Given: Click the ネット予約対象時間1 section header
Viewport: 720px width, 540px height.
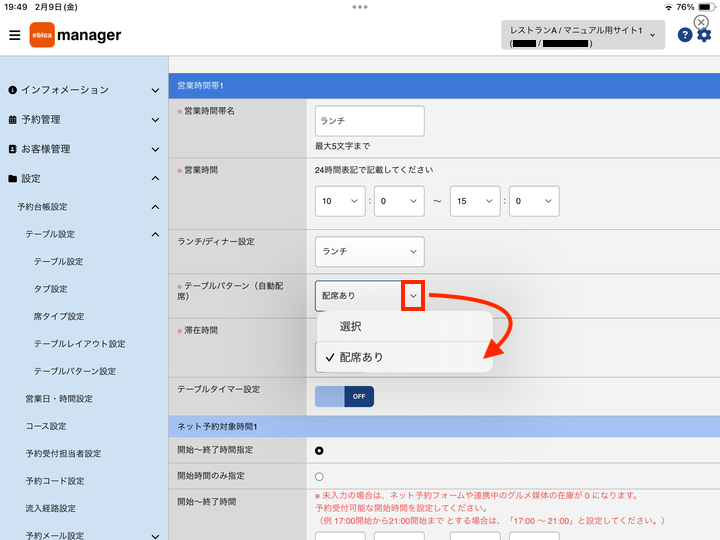Looking at the screenshot, I should tap(444, 427).
